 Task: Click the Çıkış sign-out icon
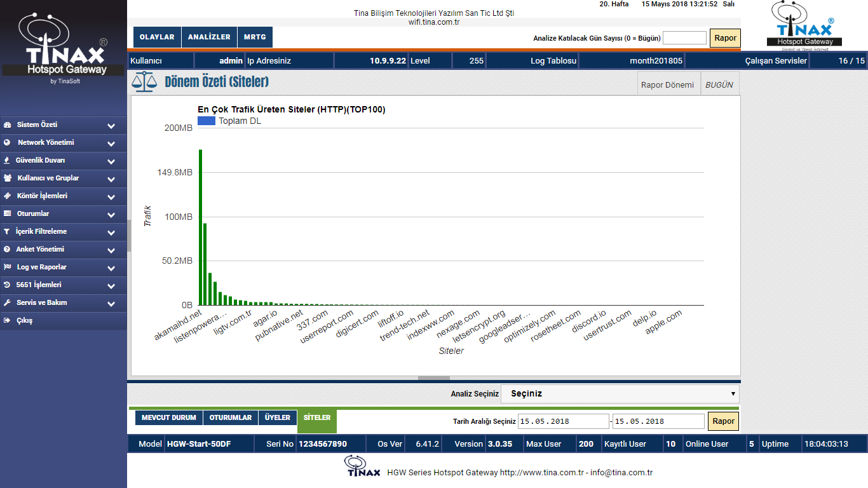(7, 321)
